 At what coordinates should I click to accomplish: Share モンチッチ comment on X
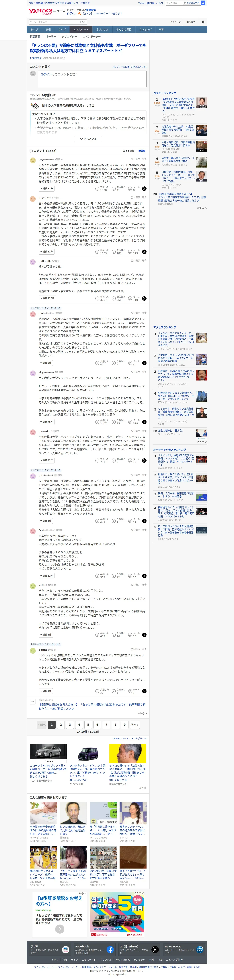point(144,252)
